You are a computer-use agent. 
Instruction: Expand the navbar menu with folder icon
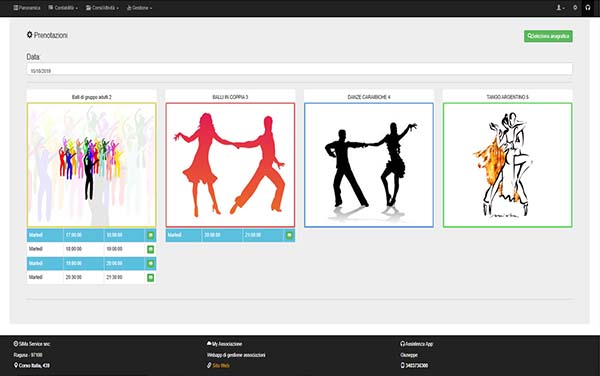[102, 8]
